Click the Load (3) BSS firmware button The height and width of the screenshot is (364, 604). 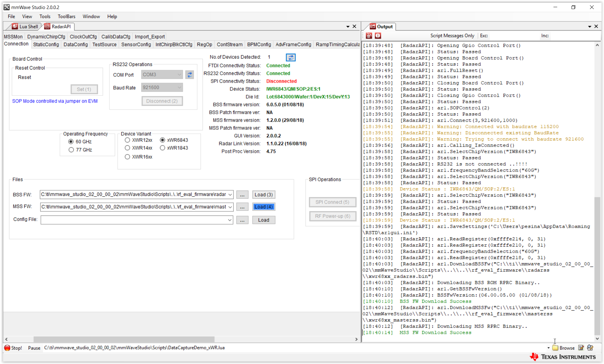point(263,195)
